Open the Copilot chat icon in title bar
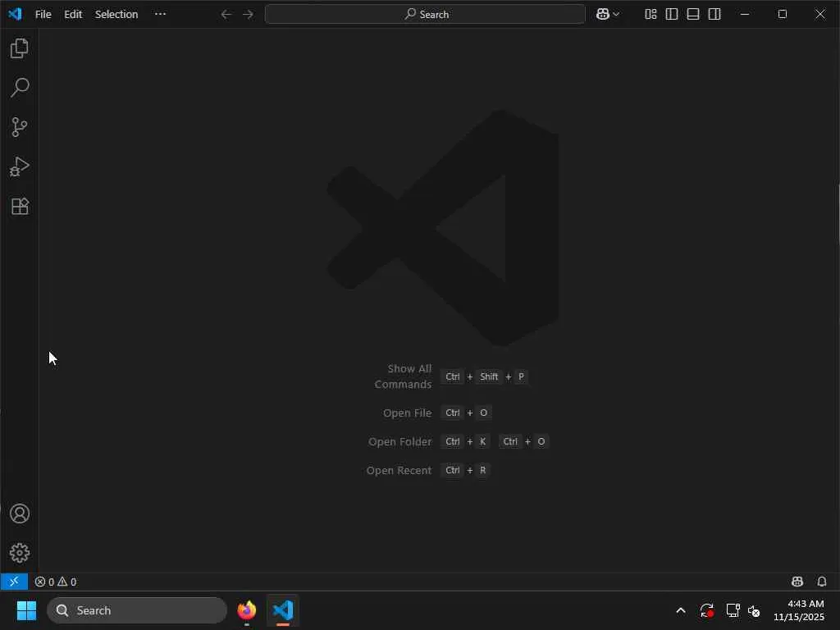The image size is (840, 630). point(603,15)
